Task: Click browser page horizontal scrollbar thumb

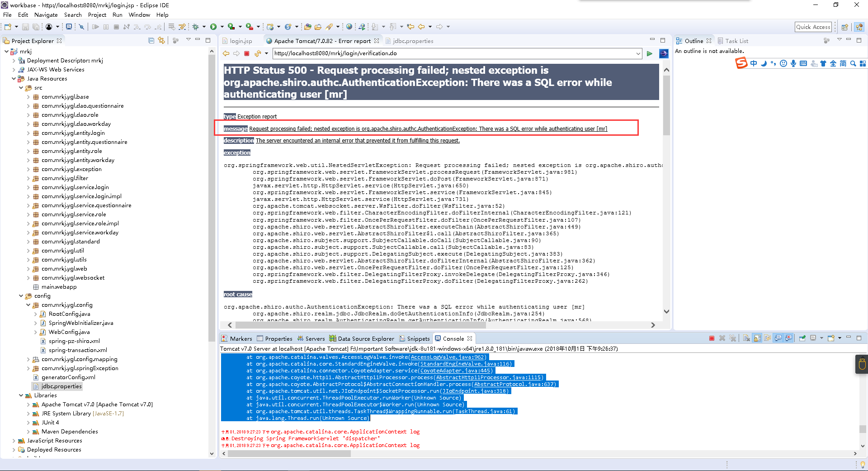Action: (360, 325)
